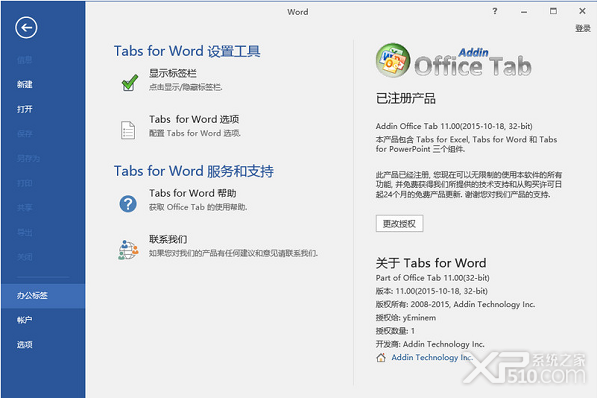600x398 pixels.
Task: Click the heading Tabs for Word 服务和支持
Action: [194, 171]
